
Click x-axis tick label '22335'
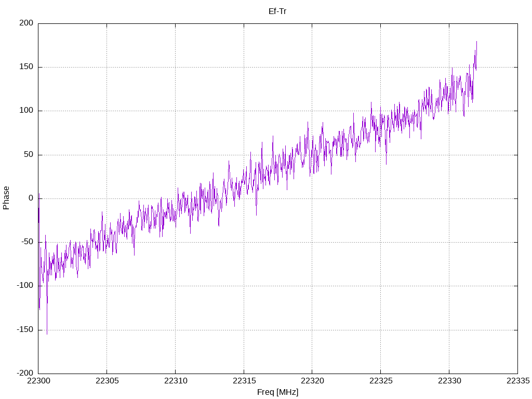pyautogui.click(x=518, y=381)
